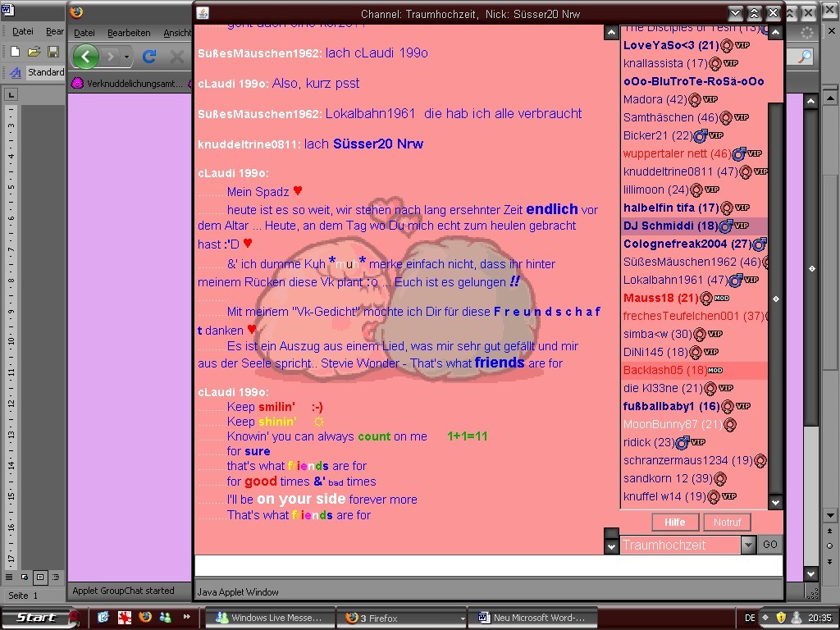Click the white chat message input field
The width and height of the screenshot is (840, 630).
[488, 566]
